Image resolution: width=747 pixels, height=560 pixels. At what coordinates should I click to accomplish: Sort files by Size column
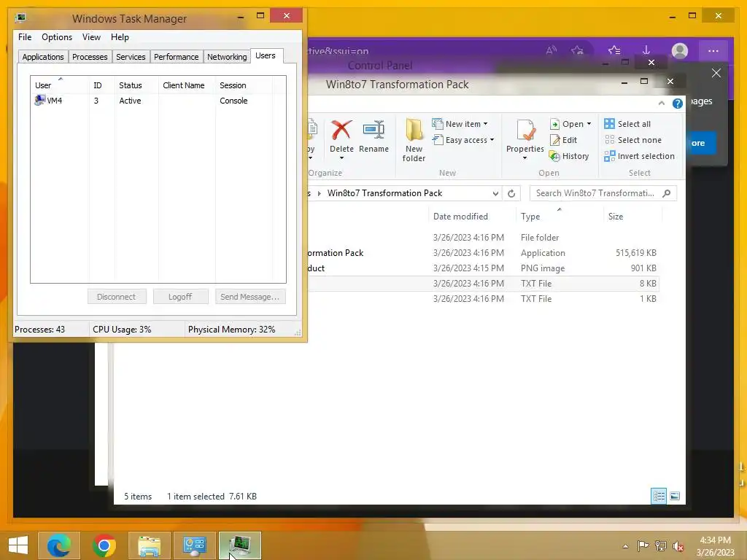[632, 216]
